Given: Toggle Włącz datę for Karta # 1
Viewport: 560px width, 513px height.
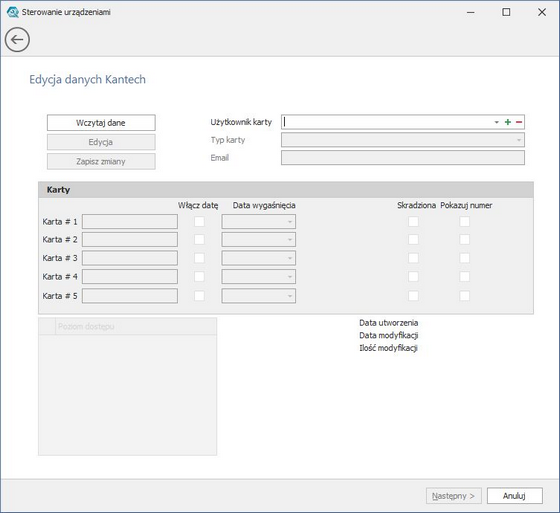Looking at the screenshot, I should pyautogui.click(x=199, y=221).
